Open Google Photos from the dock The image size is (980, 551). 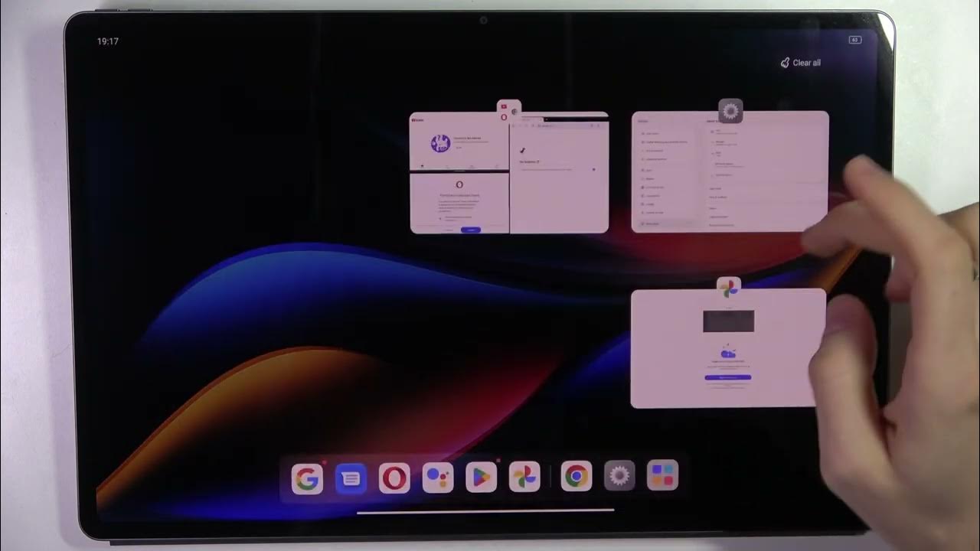click(525, 478)
